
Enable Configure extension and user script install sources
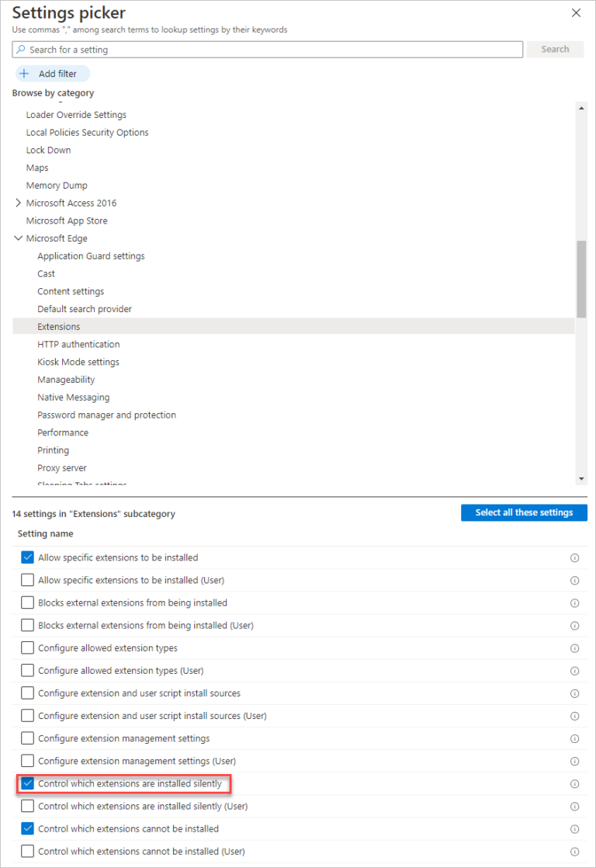pos(27,693)
